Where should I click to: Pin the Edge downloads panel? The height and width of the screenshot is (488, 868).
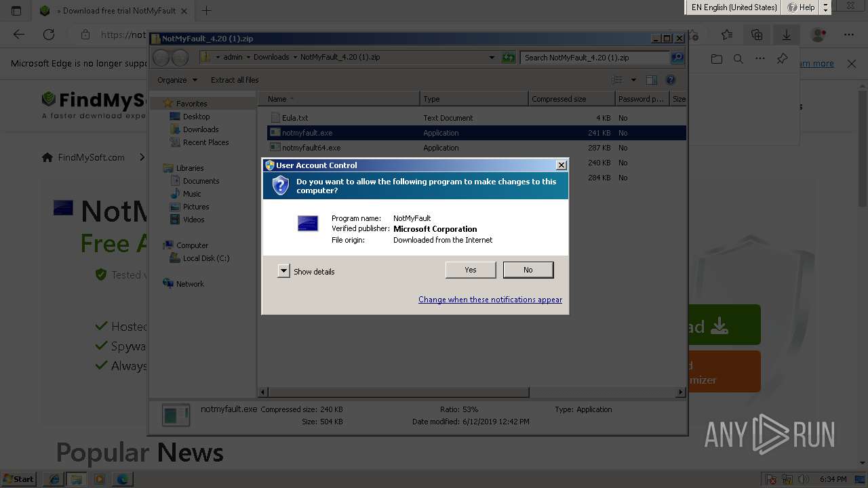tap(782, 59)
